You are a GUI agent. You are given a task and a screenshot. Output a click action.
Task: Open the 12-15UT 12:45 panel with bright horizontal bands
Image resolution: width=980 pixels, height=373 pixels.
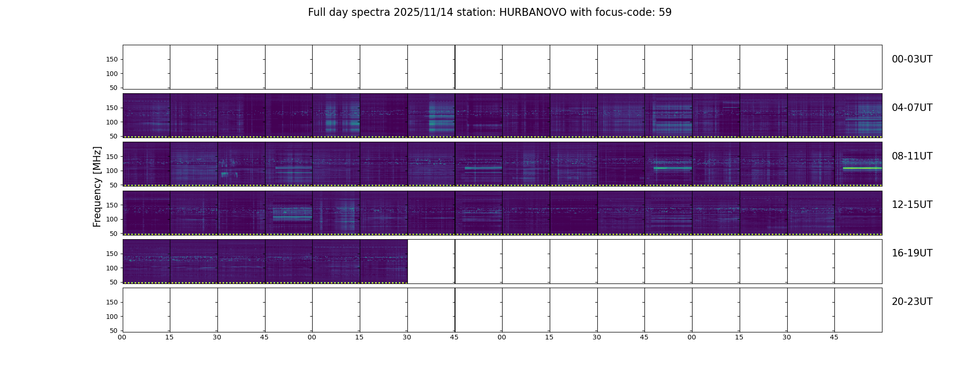(288, 213)
